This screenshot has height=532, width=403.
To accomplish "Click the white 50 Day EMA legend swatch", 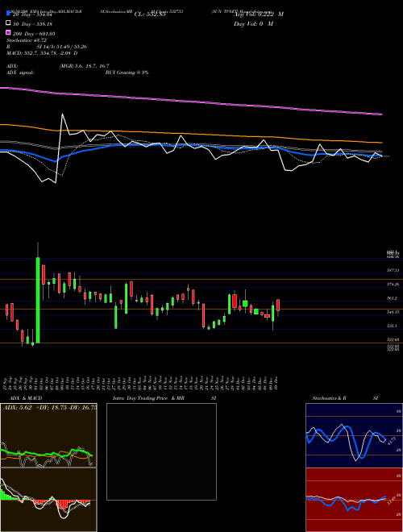I will [x=9, y=23].
